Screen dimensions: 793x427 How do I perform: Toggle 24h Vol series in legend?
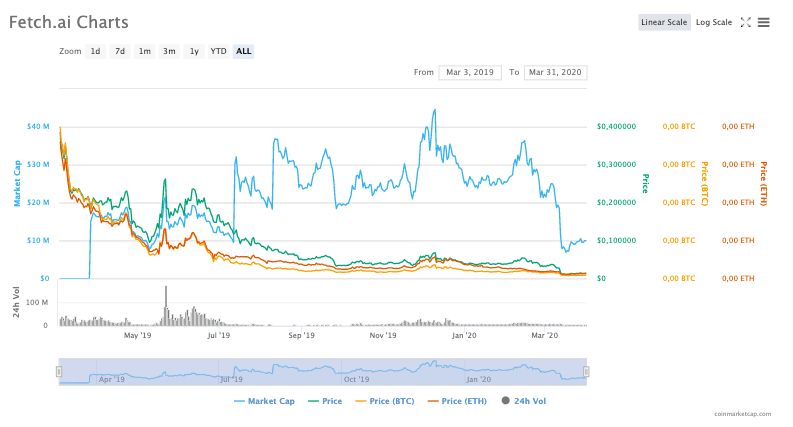524,401
